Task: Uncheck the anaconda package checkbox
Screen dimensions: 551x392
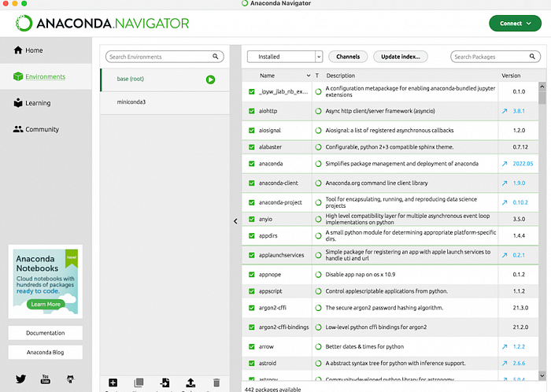Action: tap(252, 164)
